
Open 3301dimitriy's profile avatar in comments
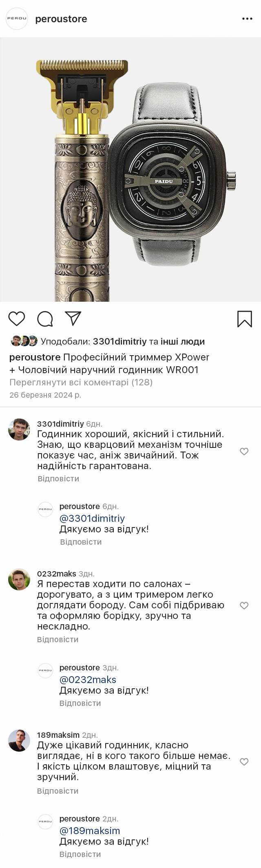[x=19, y=429]
